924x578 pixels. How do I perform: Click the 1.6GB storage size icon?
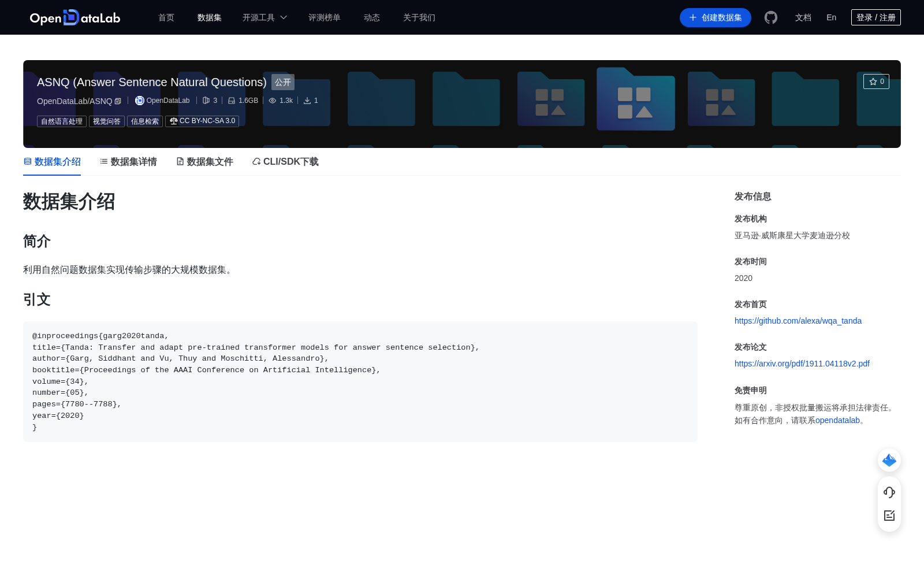coord(232,101)
